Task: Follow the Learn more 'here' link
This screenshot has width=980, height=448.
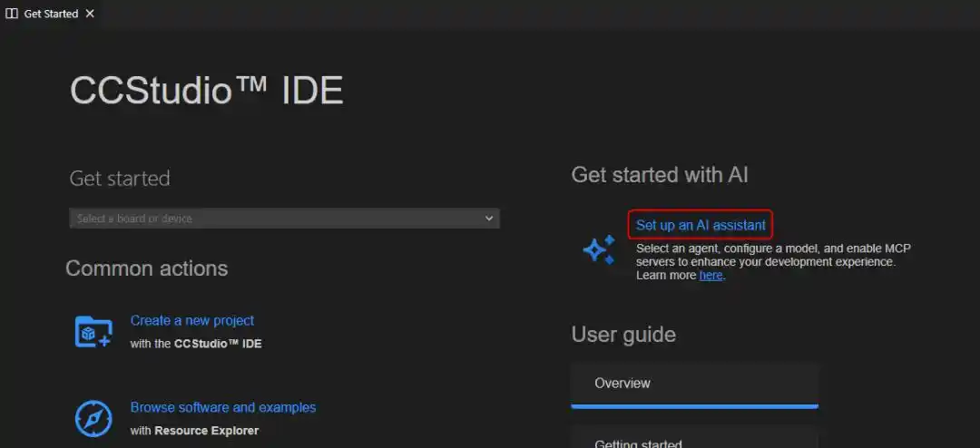Action: tap(710, 276)
